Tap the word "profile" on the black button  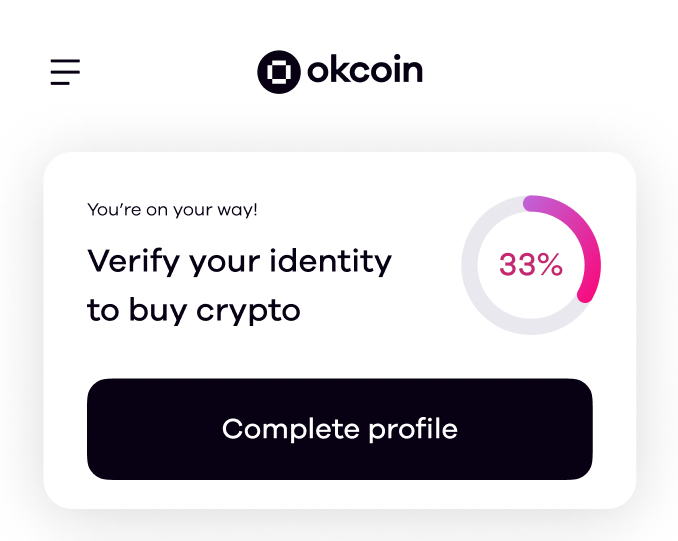point(413,429)
